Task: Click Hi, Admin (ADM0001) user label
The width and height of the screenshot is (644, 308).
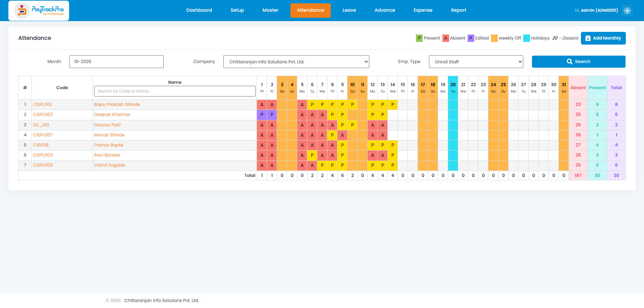Action: [596, 10]
